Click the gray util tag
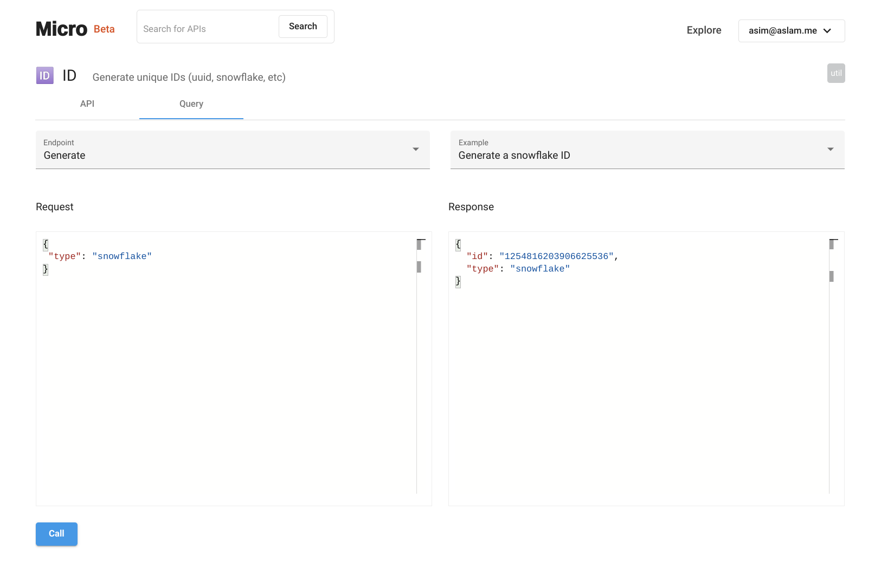 pyautogui.click(x=835, y=74)
